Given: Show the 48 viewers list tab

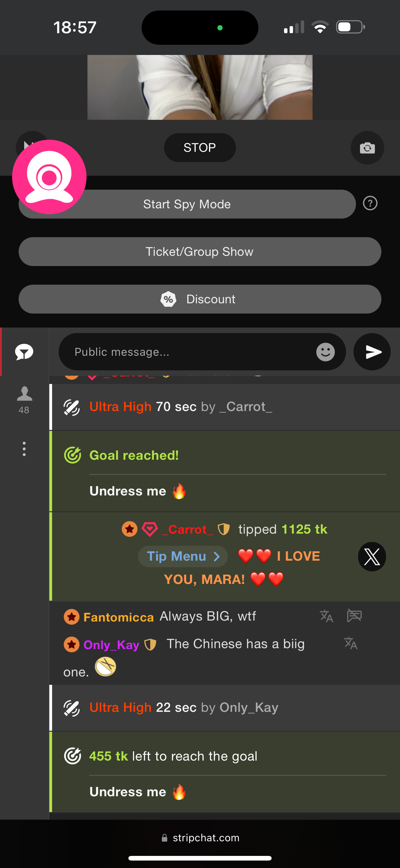Looking at the screenshot, I should pos(24,399).
